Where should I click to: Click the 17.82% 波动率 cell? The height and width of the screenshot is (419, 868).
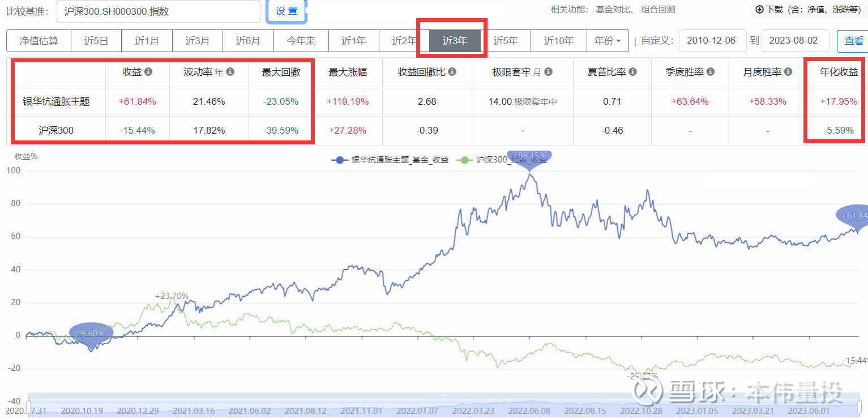(x=208, y=130)
